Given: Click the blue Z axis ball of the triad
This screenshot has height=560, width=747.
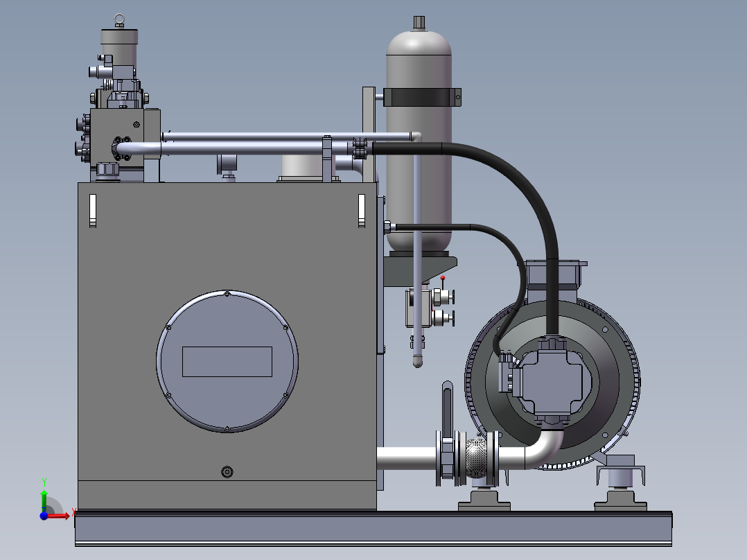Looking at the screenshot, I should click(44, 516).
